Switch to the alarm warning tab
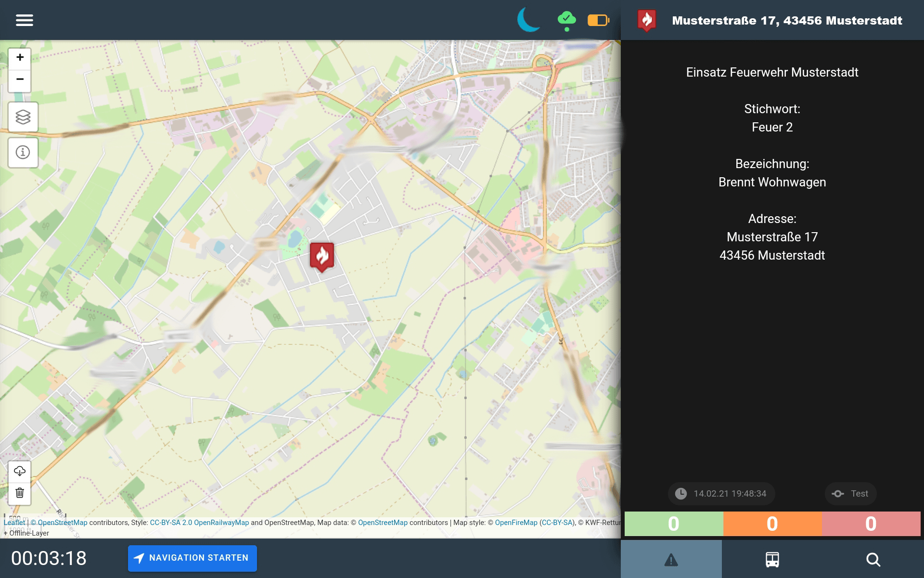Screen dimensions: 924x578 click(671, 559)
